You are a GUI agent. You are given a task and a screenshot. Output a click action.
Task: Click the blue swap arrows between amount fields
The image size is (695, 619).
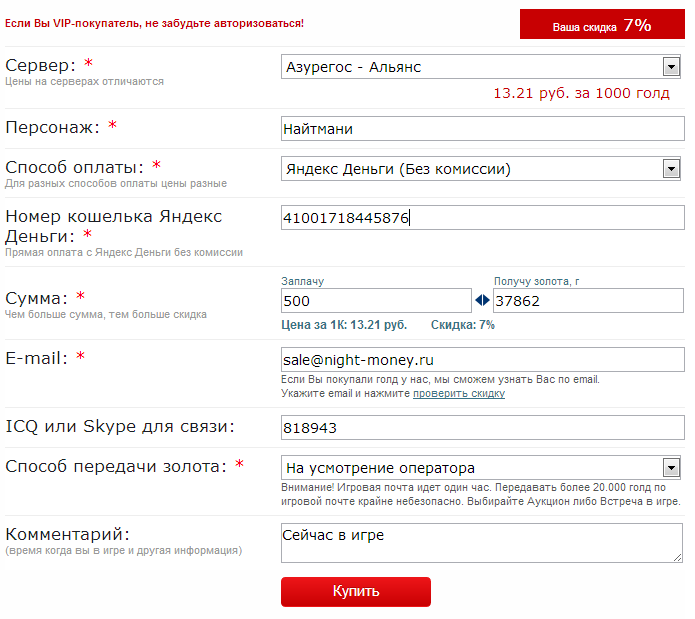click(482, 300)
